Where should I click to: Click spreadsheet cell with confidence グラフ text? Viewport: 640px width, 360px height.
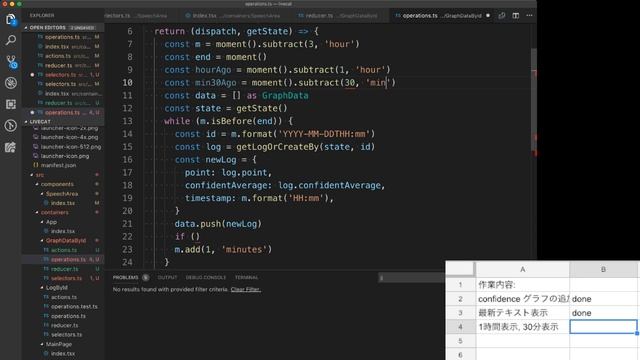[x=522, y=299]
